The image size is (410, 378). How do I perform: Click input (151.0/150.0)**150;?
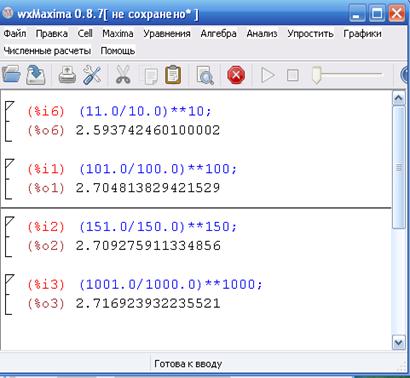coord(158,227)
